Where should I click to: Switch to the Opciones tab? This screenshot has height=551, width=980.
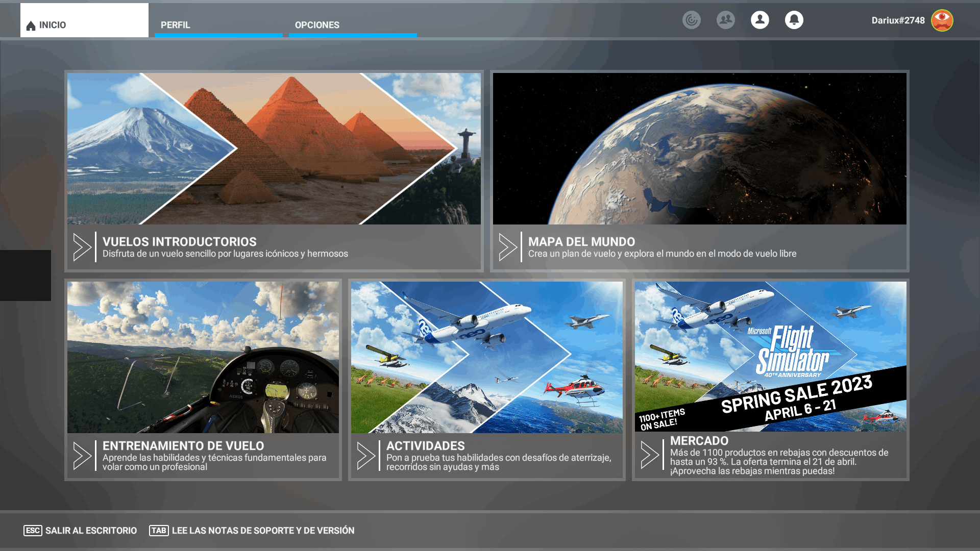point(352,24)
